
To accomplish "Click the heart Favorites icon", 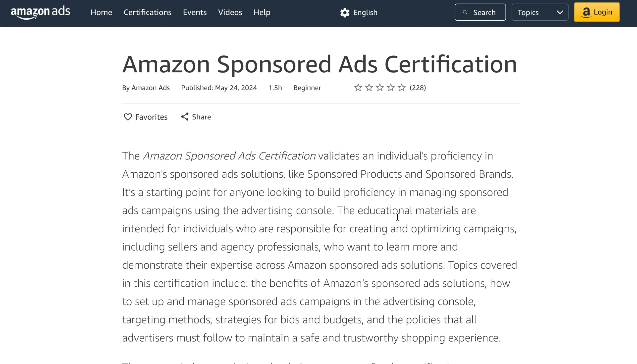I will point(128,117).
